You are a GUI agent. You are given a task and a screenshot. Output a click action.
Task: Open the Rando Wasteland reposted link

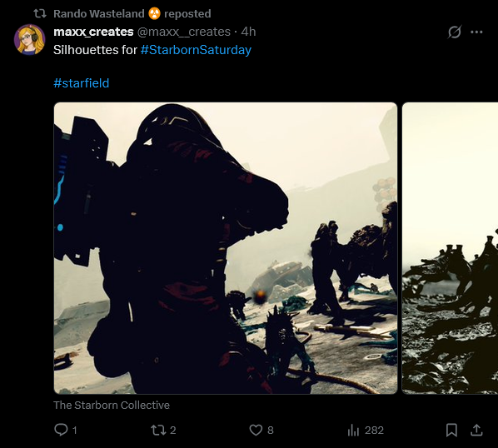132,13
